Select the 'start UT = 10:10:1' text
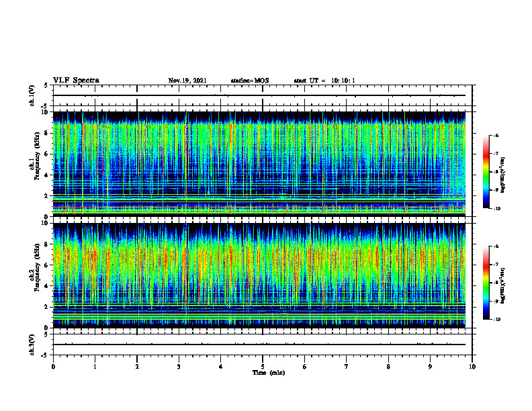Viewport: 532px width, 411px height. point(324,81)
